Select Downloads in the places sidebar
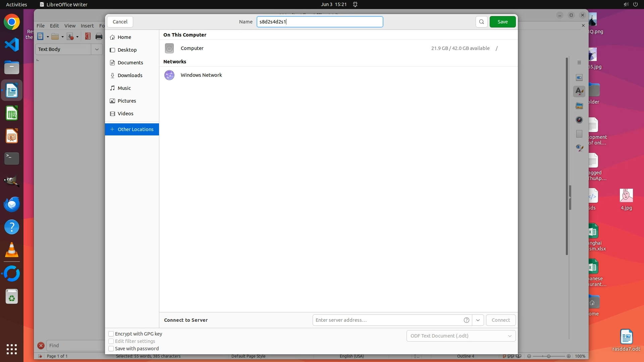Image resolution: width=644 pixels, height=362 pixels. (x=130, y=75)
